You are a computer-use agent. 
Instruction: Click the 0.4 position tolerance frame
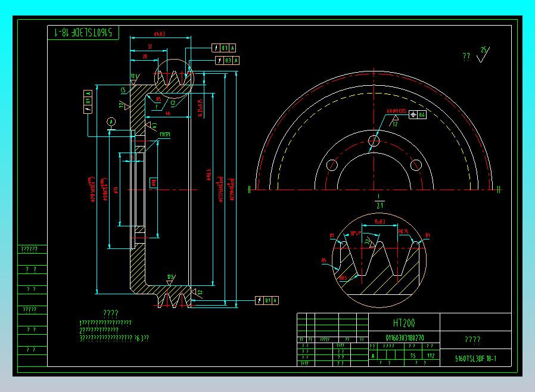coord(418,114)
